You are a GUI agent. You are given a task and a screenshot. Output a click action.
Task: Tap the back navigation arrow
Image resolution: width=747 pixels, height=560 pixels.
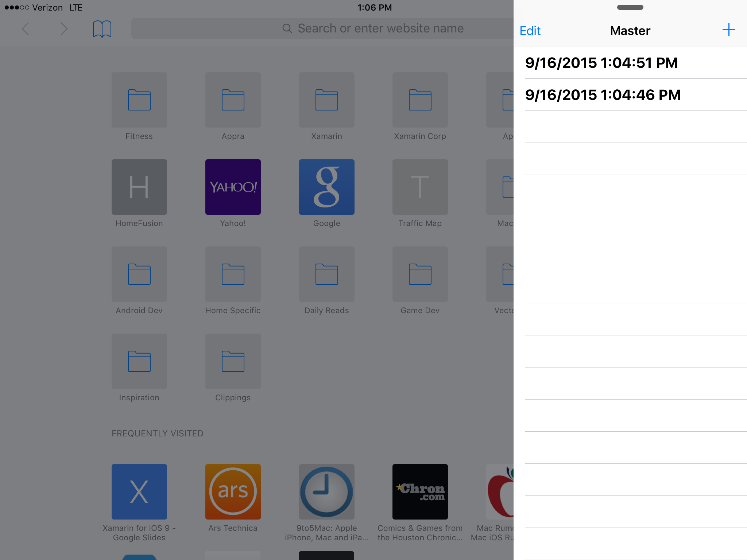(25, 28)
